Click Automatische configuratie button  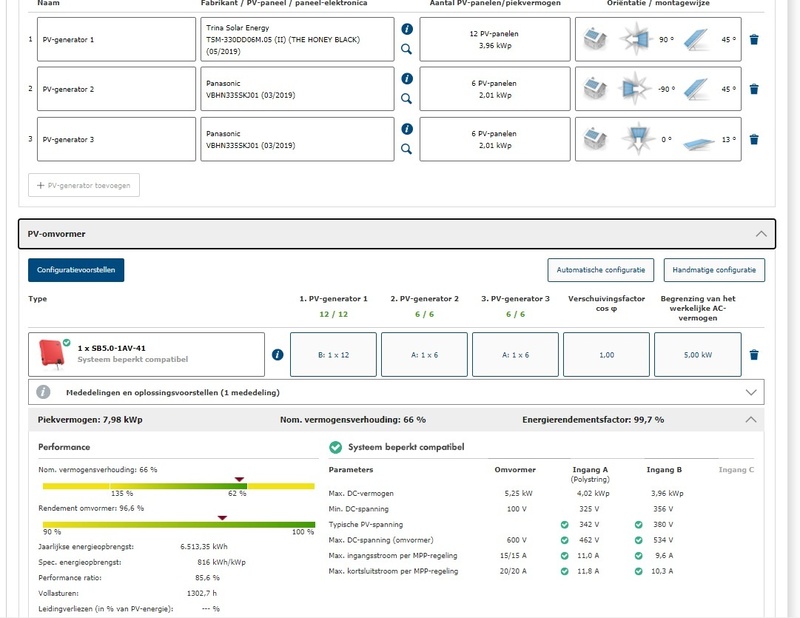(602, 270)
